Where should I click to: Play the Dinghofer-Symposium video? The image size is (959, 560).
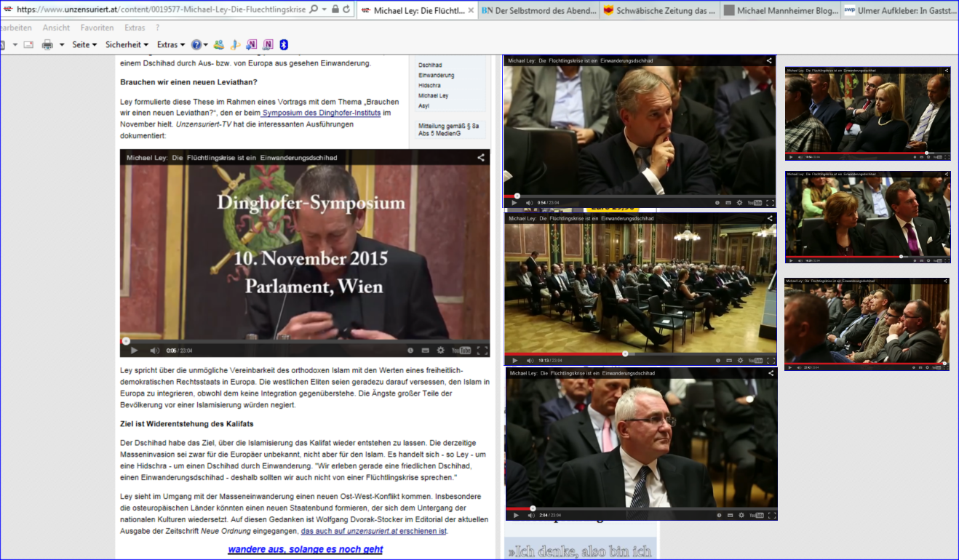click(134, 351)
